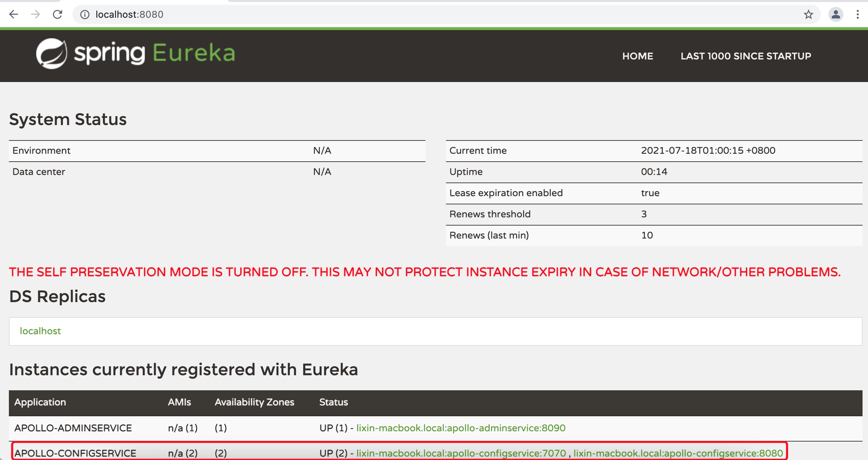Open the localhost DS replica link
This screenshot has height=460, width=868.
point(40,331)
